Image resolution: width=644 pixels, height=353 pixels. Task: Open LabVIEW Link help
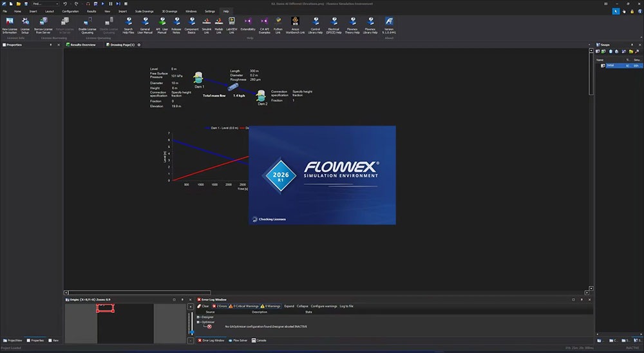[x=232, y=26]
